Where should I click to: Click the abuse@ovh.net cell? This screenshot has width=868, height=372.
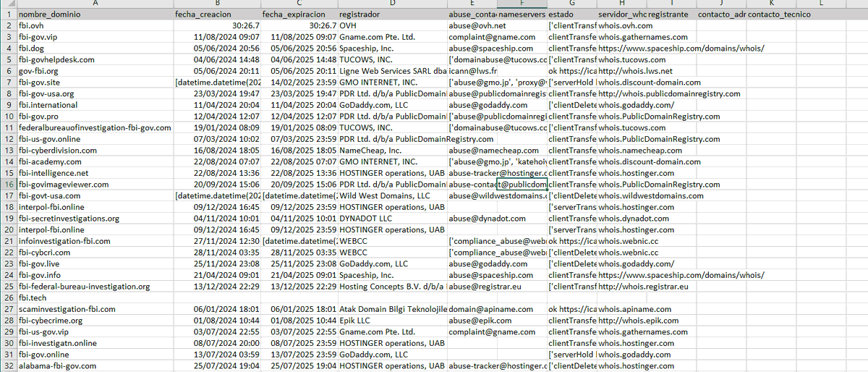point(472,25)
